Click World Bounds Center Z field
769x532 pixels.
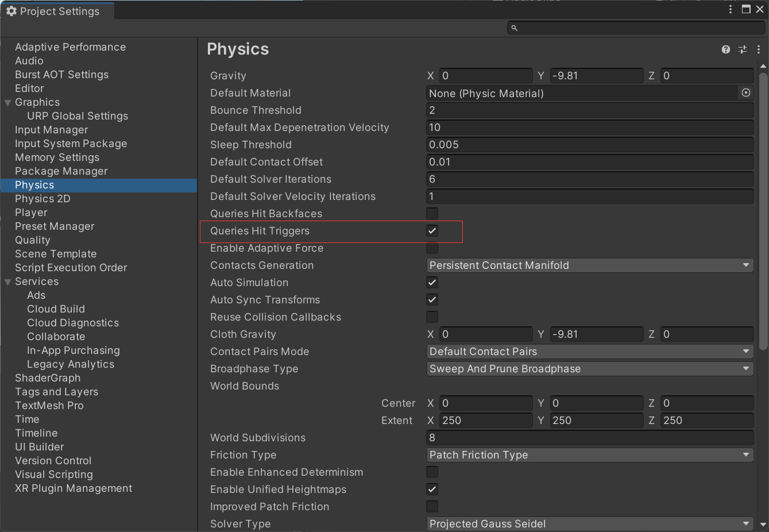click(x=708, y=403)
